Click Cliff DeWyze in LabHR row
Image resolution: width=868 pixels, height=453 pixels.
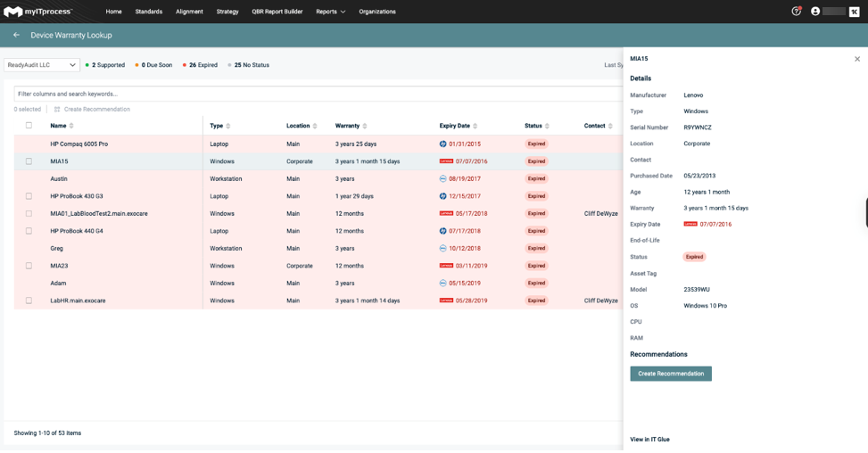point(600,301)
